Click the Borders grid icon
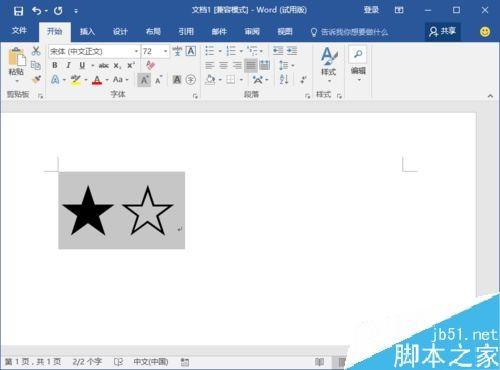This screenshot has height=370, width=500. (x=231, y=80)
